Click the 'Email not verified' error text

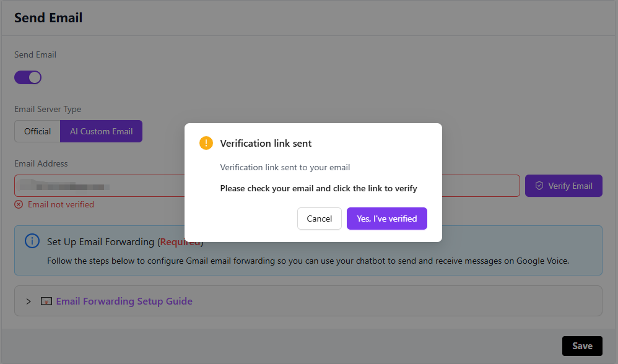(61, 204)
